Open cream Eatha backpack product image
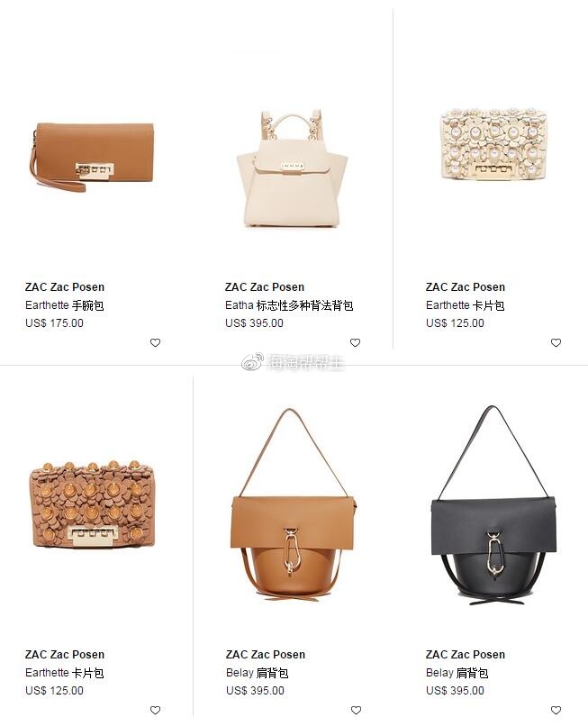 292,168
